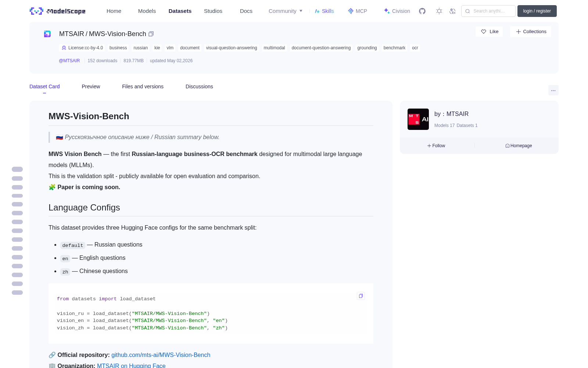
Task: Like this dataset
Action: 490,32
